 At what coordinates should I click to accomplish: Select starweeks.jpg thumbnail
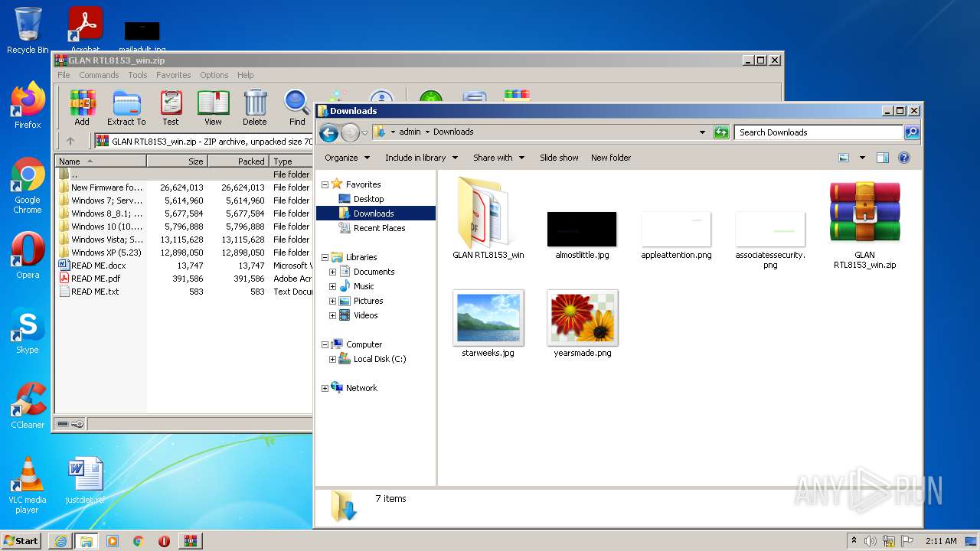click(488, 324)
